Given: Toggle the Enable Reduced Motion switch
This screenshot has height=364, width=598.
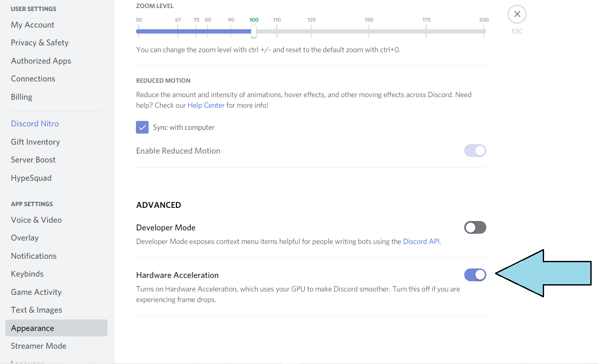Looking at the screenshot, I should click(x=475, y=151).
